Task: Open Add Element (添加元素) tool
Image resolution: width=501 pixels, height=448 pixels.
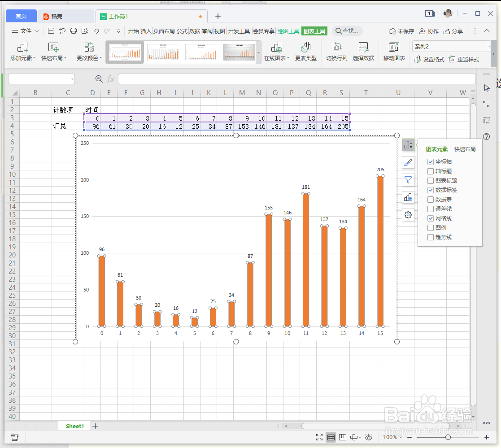Action: click(22, 51)
